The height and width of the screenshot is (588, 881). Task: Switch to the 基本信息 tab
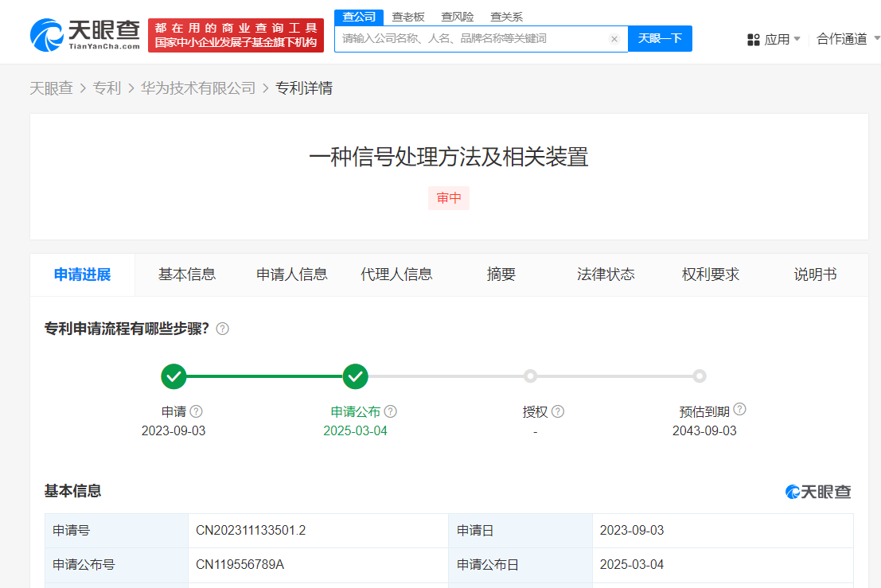coord(187,275)
